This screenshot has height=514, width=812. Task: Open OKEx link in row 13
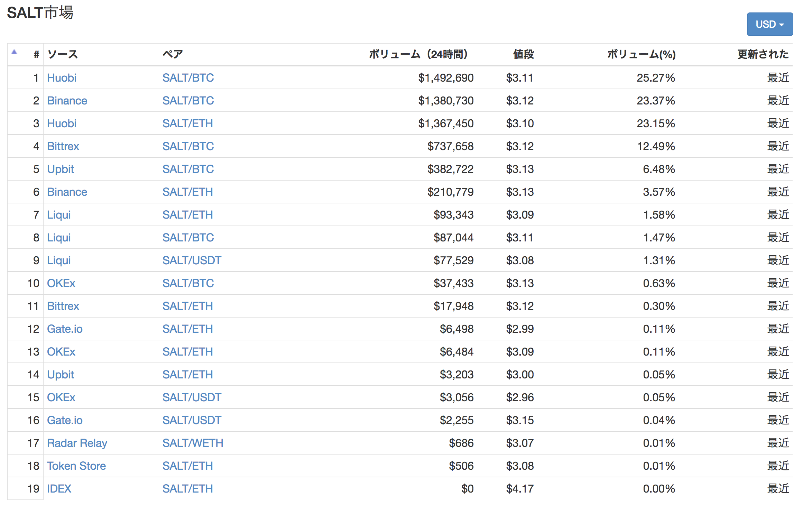61,352
